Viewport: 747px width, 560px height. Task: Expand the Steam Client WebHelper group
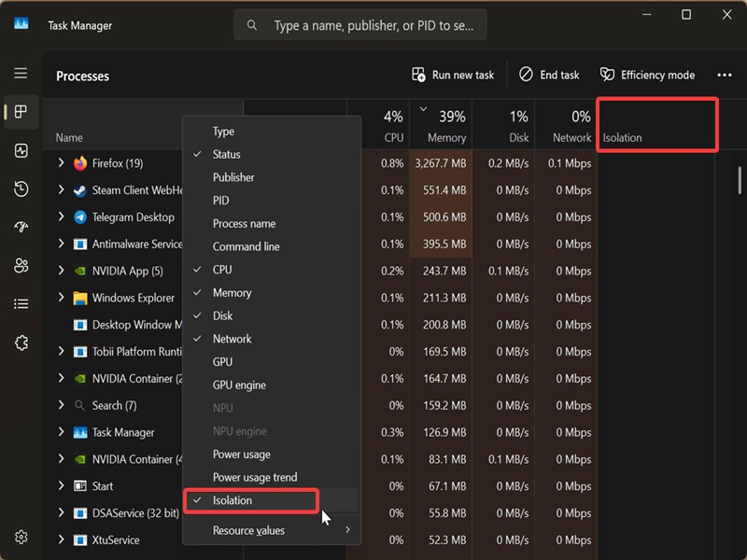(x=61, y=190)
